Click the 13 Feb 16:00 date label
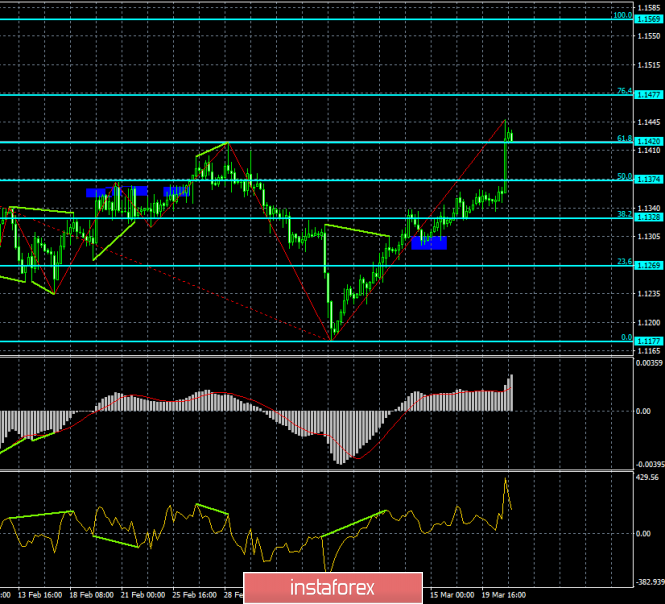Image resolution: width=665 pixels, height=604 pixels. pyautogui.click(x=40, y=595)
